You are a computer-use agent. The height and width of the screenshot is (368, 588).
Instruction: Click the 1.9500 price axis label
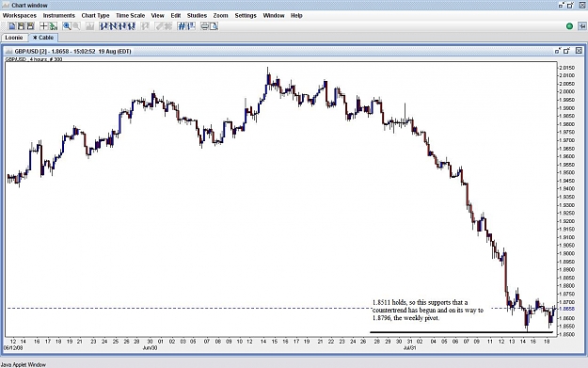click(x=566, y=172)
